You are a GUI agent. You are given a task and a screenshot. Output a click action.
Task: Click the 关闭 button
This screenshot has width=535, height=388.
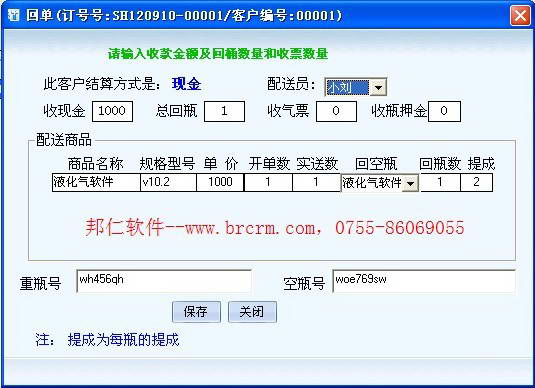coord(252,312)
